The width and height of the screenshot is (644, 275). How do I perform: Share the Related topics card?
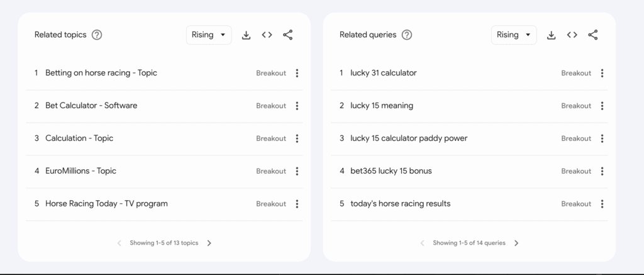(287, 35)
